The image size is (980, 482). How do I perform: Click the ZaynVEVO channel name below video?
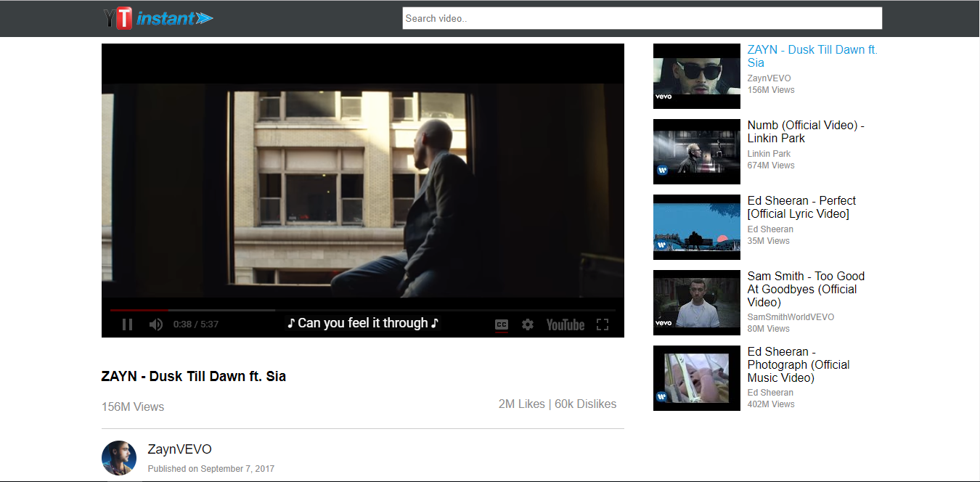click(179, 449)
